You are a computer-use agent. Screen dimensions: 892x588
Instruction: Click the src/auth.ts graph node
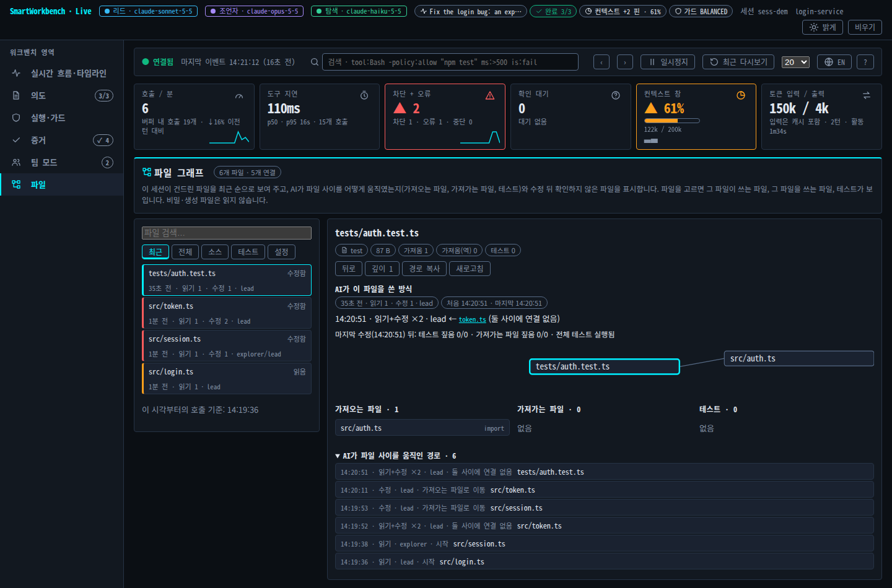[798, 358]
